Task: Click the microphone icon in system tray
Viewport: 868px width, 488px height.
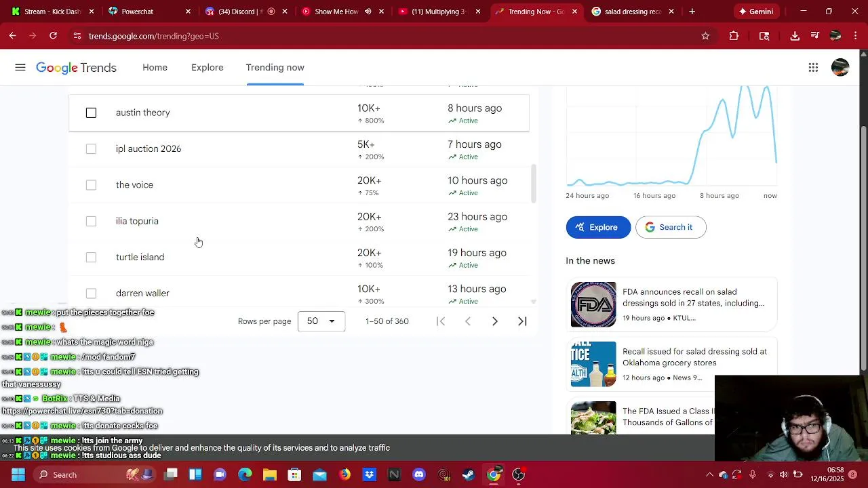Action: (x=753, y=474)
